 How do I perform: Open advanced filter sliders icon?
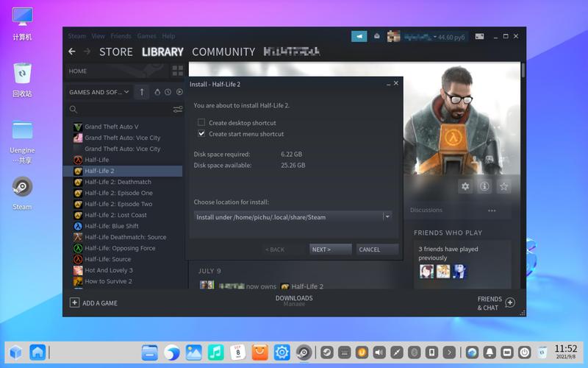tap(178, 109)
